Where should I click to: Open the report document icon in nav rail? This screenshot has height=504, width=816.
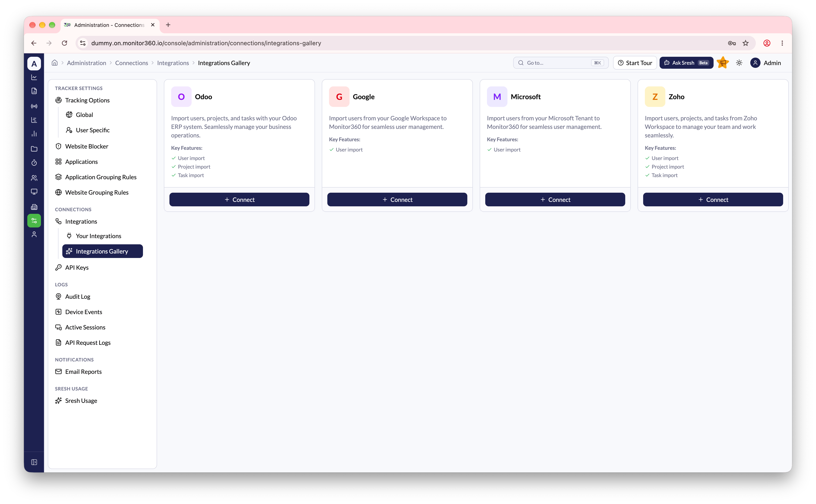pos(34,91)
